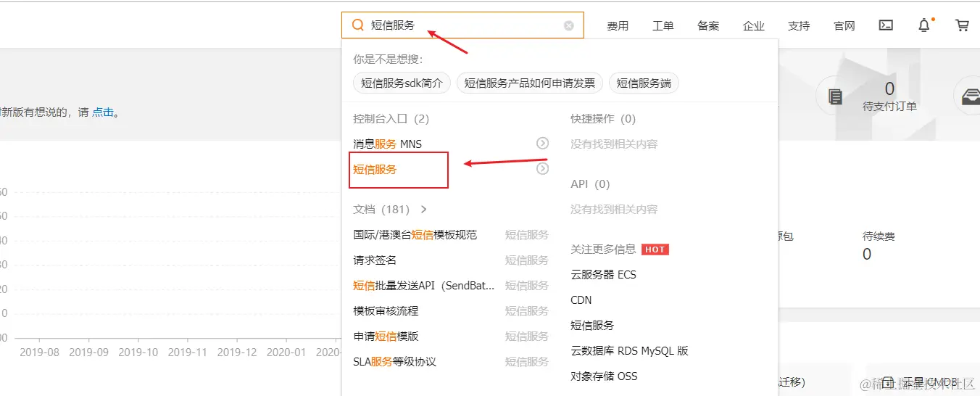
Task: Open 消息服务 MNS console entry
Action: click(x=388, y=144)
